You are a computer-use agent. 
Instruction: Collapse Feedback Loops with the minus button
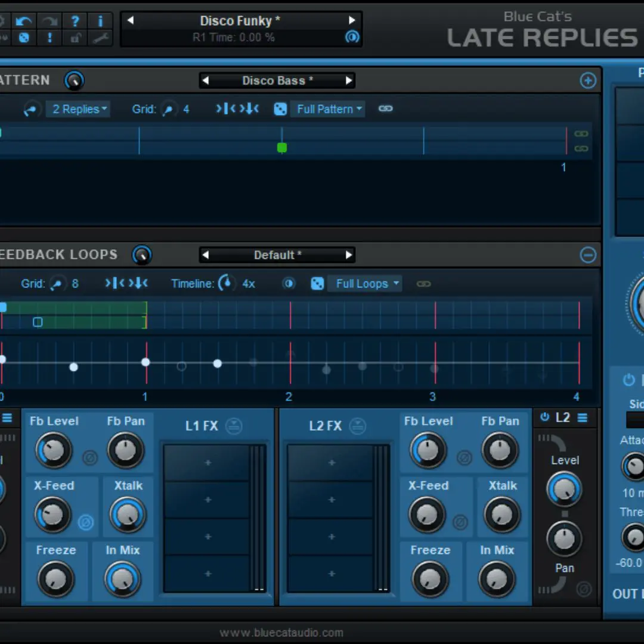(588, 255)
